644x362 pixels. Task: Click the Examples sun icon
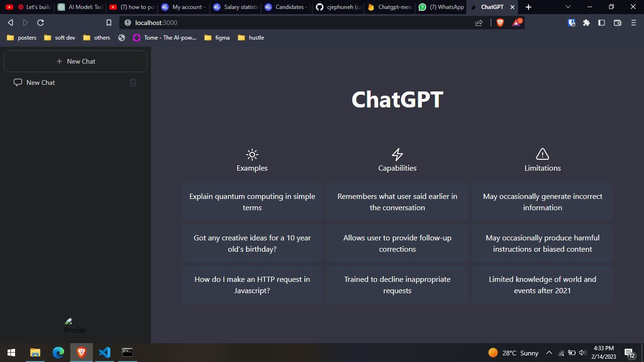pyautogui.click(x=252, y=154)
